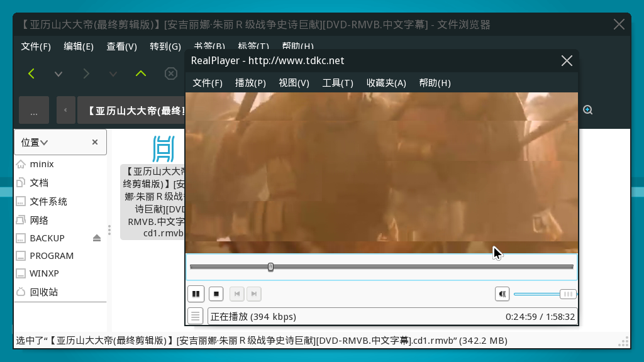This screenshot has width=644, height=362.
Task: Open file browser 查看(V) menu
Action: (x=121, y=47)
